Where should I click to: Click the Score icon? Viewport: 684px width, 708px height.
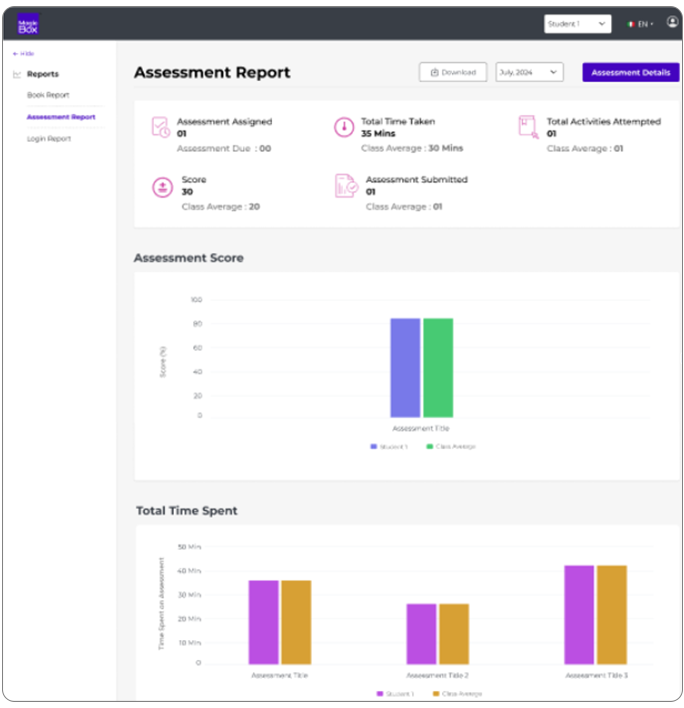tap(163, 187)
